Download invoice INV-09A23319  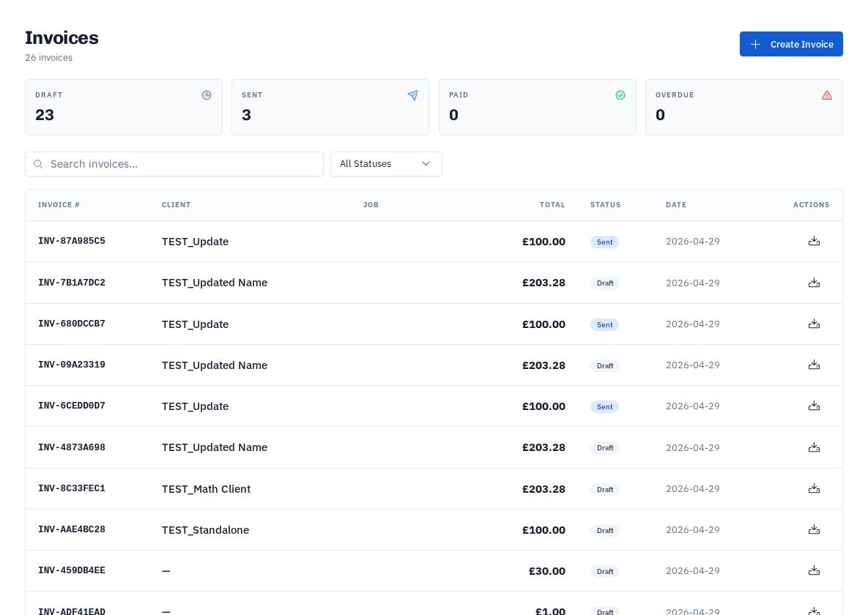(814, 365)
